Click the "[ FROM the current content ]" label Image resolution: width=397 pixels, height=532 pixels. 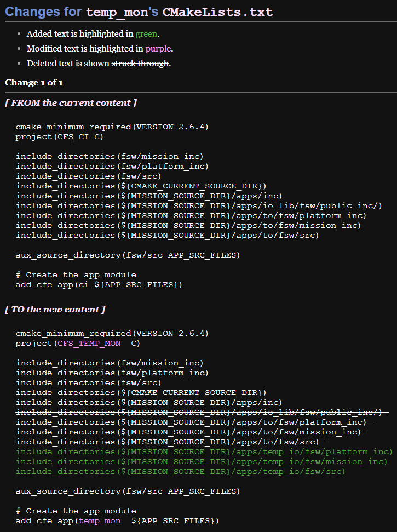(71, 103)
